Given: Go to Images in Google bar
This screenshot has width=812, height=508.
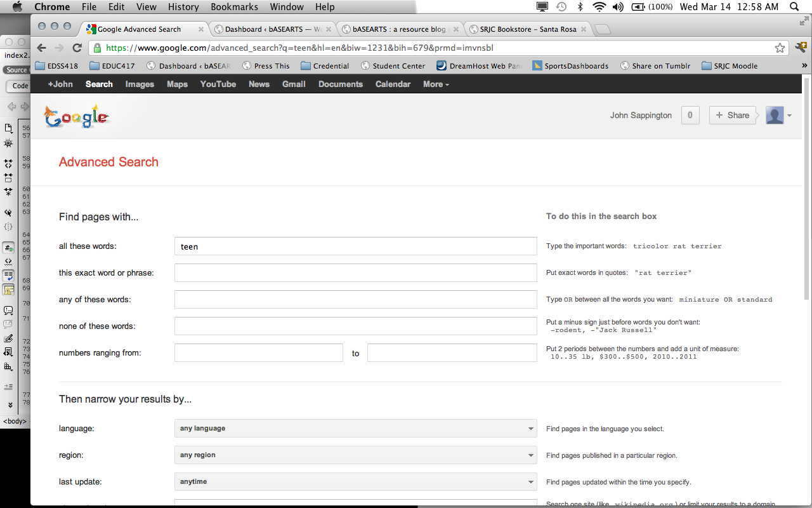Looking at the screenshot, I should [x=140, y=84].
